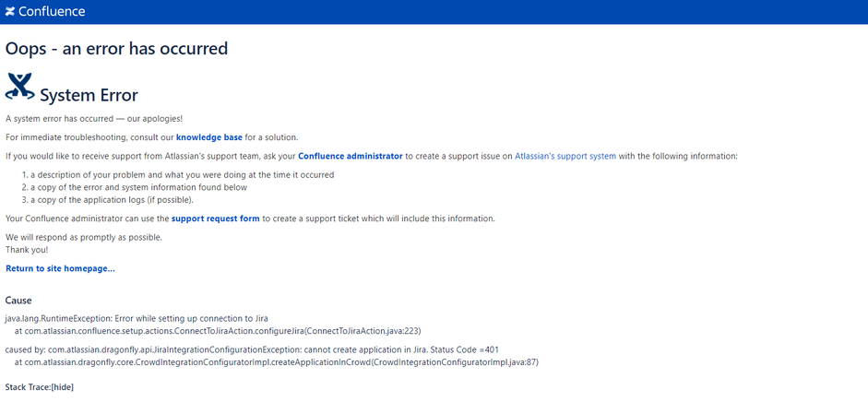Viewport: 868px width, 402px height.
Task: Click the 'Cause' heading
Action: coord(18,301)
